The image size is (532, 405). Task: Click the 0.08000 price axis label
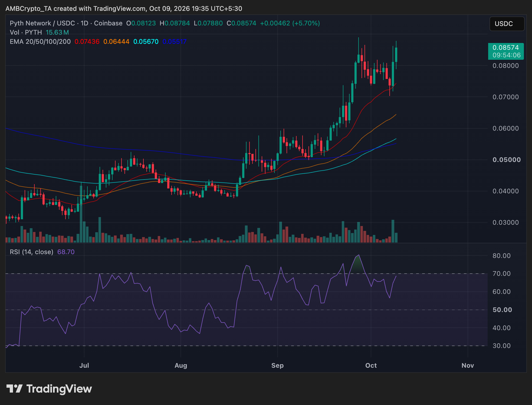click(x=506, y=66)
